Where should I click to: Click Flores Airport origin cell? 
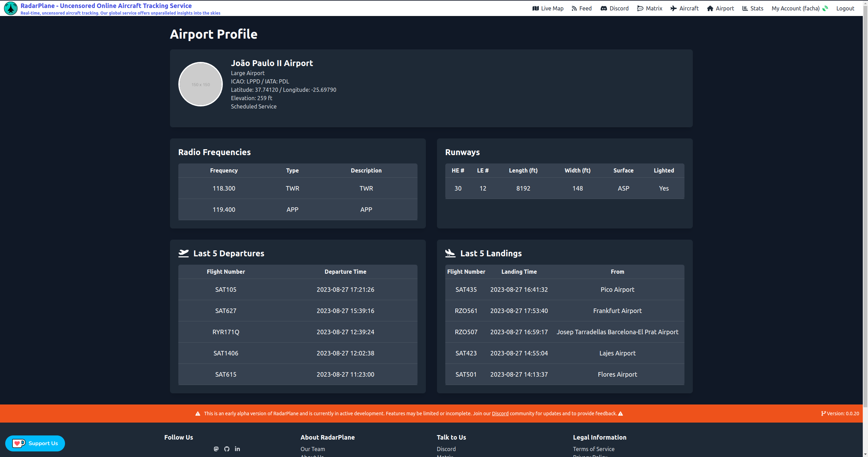[x=617, y=374]
